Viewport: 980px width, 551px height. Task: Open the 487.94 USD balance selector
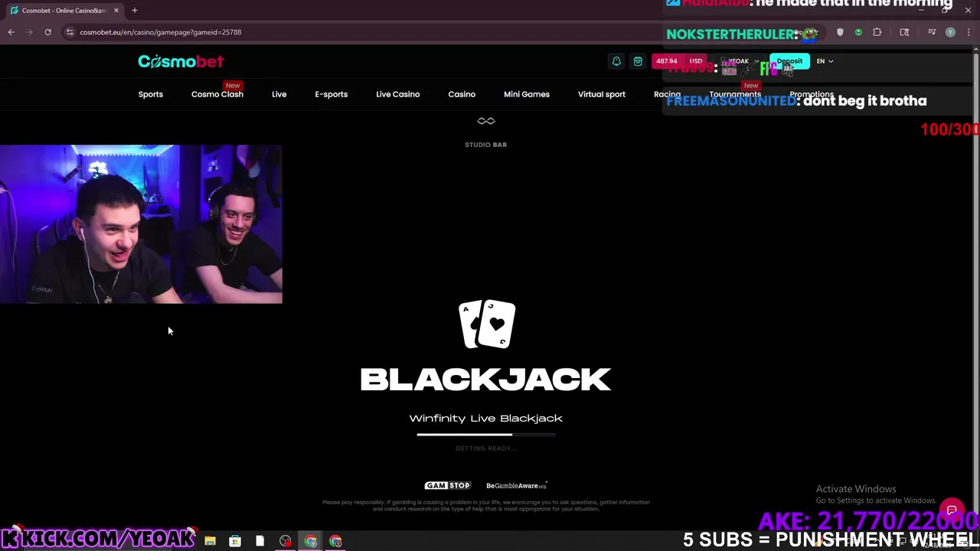tap(680, 61)
